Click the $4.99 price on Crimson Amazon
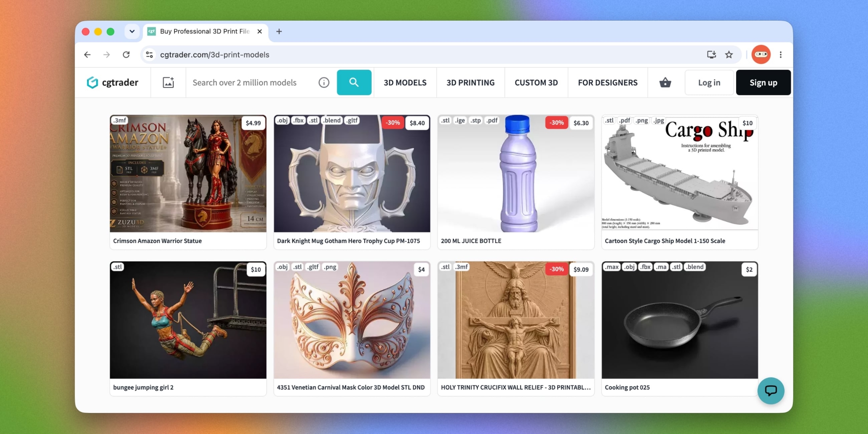Screen dimensions: 868x434 [253, 123]
